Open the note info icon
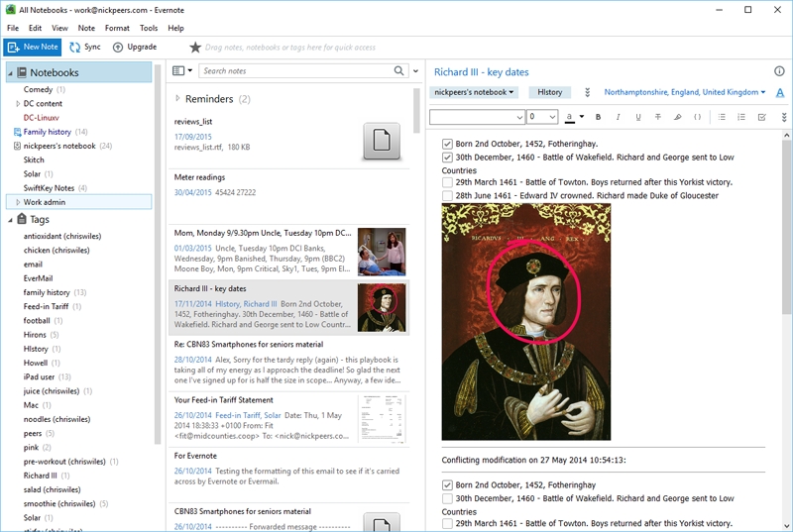The width and height of the screenshot is (793, 532). [x=779, y=71]
